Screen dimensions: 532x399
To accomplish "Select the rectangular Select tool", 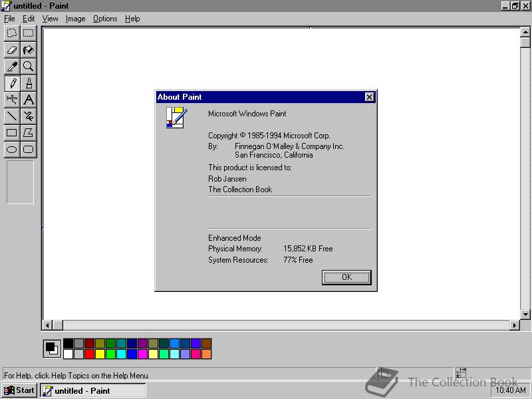I will [x=29, y=33].
